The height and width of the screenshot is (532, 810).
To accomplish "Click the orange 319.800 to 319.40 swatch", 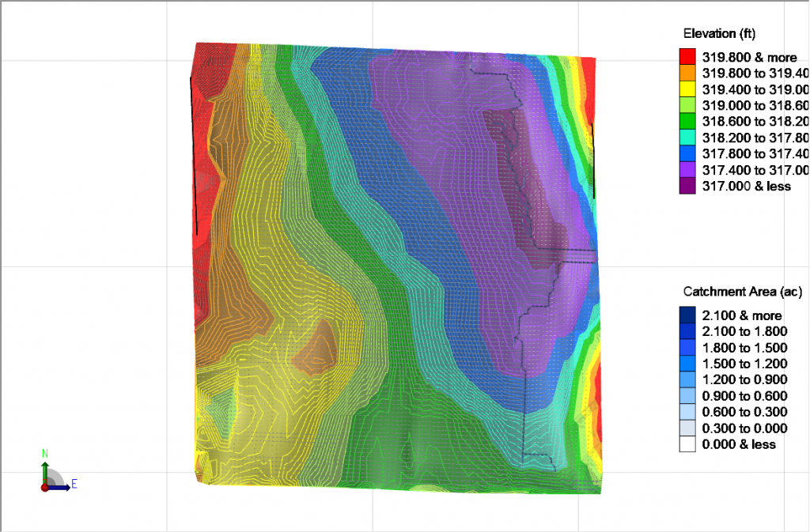I will (x=687, y=73).
